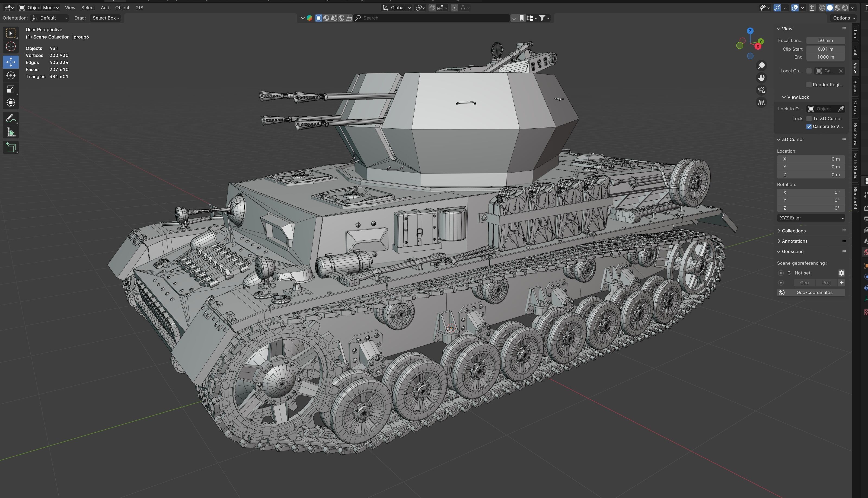Expand the Annotations panel

(794, 241)
